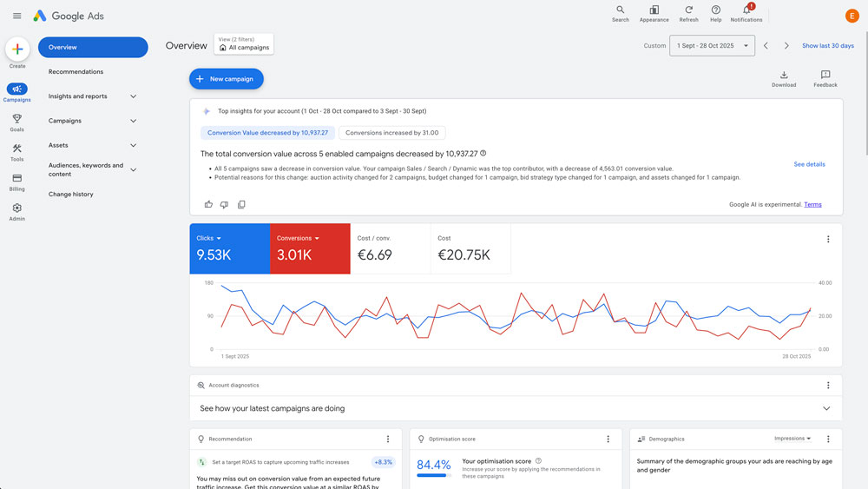Open the All campaigns view filter

point(244,43)
